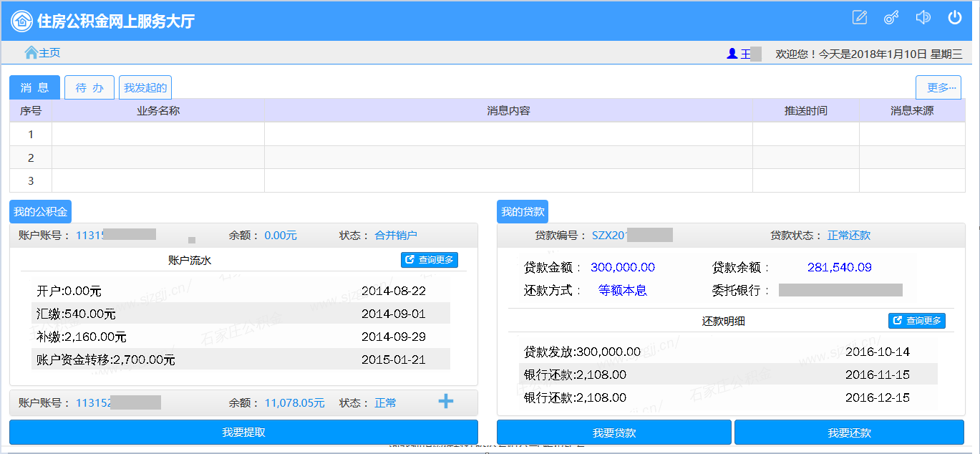The image size is (980, 454).
Task: Click the 更多 button for messages
Action: 938,87
